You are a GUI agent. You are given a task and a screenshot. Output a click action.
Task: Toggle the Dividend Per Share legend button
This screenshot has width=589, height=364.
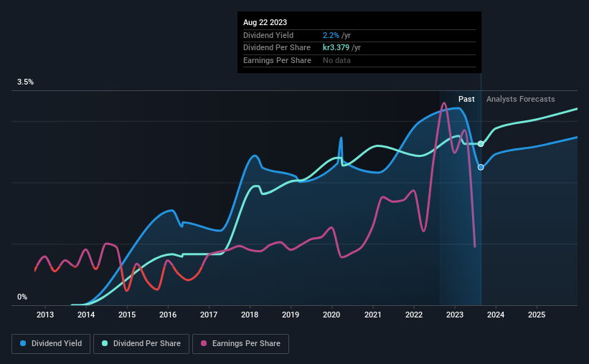tap(141, 344)
